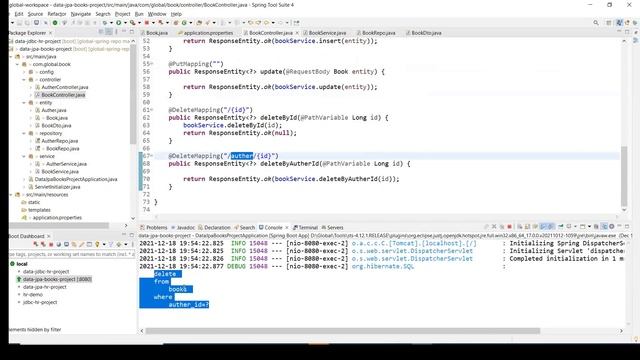Image resolution: width=640 pixels, height=360 pixels.
Task: Collapse the com.global.book package
Action: [x=18, y=64]
